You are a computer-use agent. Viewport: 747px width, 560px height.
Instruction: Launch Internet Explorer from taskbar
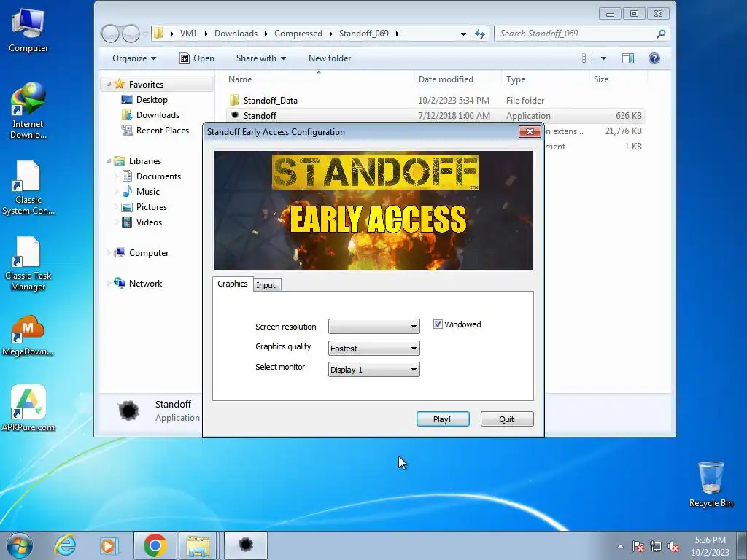[65, 545]
